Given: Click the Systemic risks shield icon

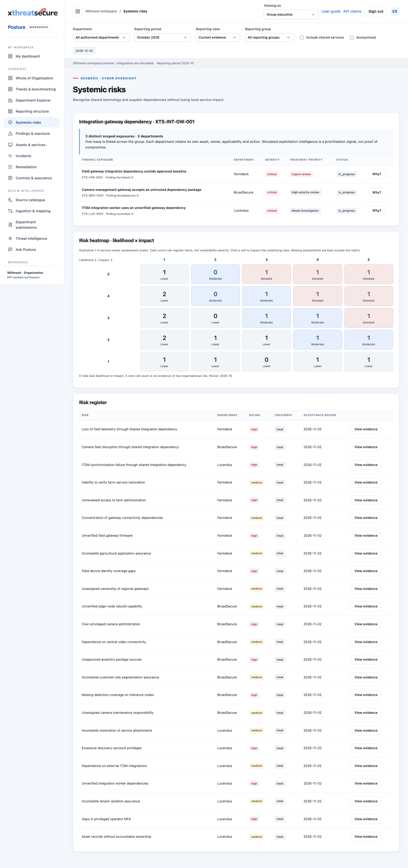Looking at the screenshot, I should tap(10, 122).
